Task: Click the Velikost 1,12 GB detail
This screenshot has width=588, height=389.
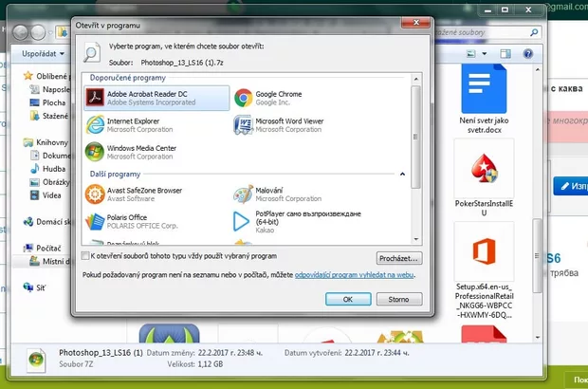Action: 195,364
